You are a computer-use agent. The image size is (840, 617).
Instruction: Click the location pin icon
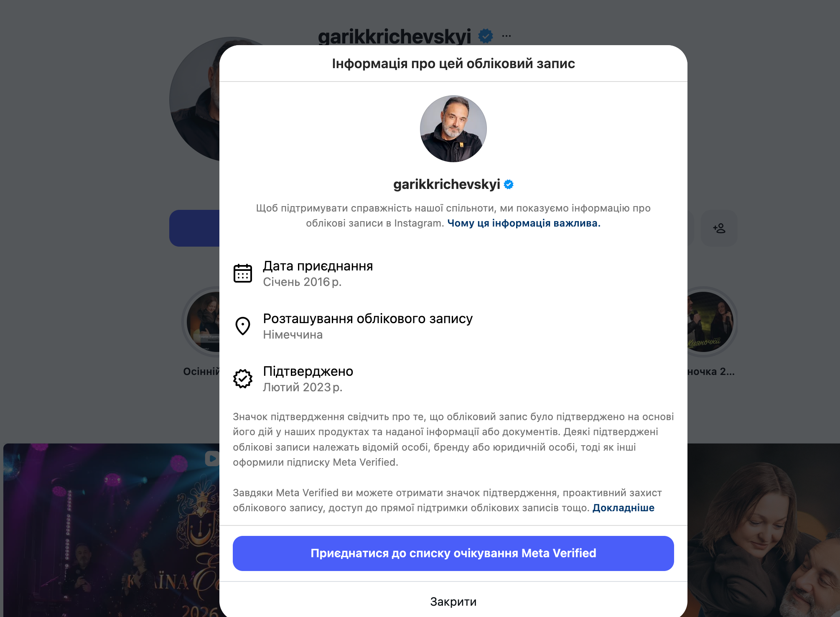pos(242,326)
